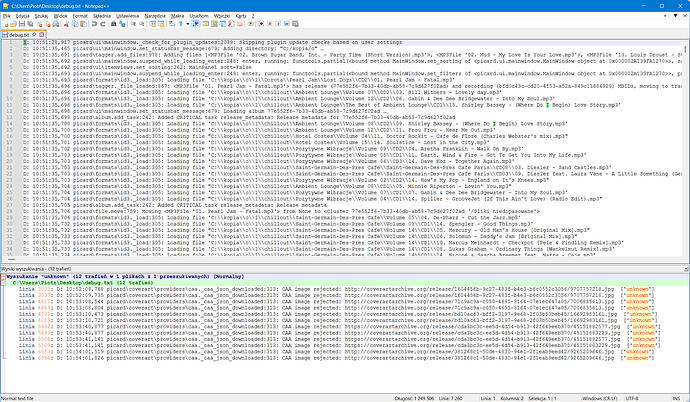Open the Szukaj menu
Viewport: 690px width, 402px height.
(41, 16)
